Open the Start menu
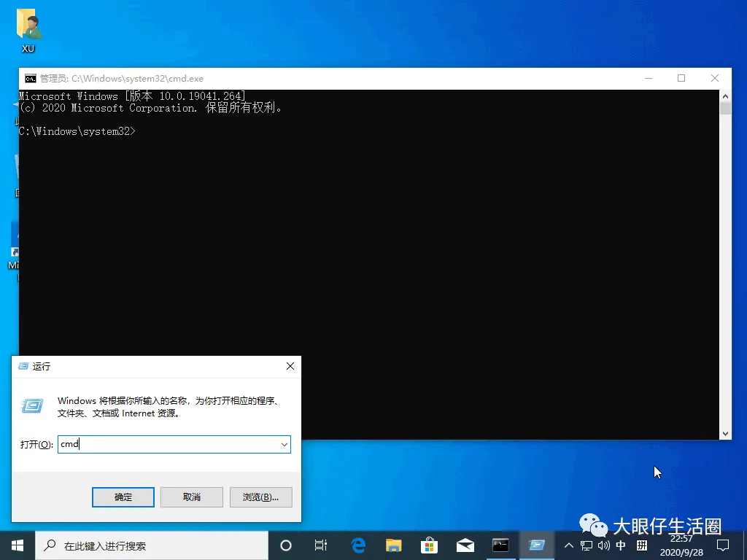Screen dimensions: 747x560 (x=16, y=545)
